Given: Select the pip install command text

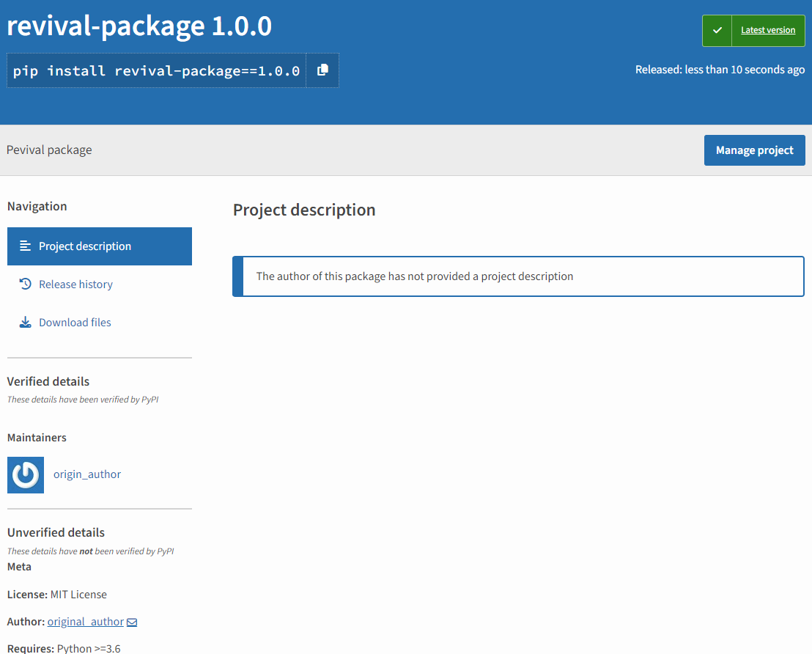Looking at the screenshot, I should pyautogui.click(x=155, y=70).
